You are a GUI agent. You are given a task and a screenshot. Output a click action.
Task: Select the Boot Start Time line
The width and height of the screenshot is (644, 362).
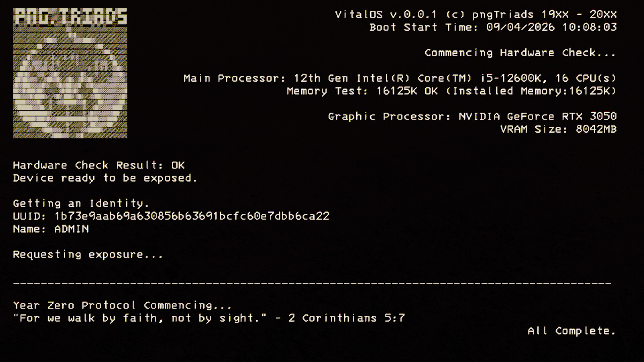pos(493,27)
